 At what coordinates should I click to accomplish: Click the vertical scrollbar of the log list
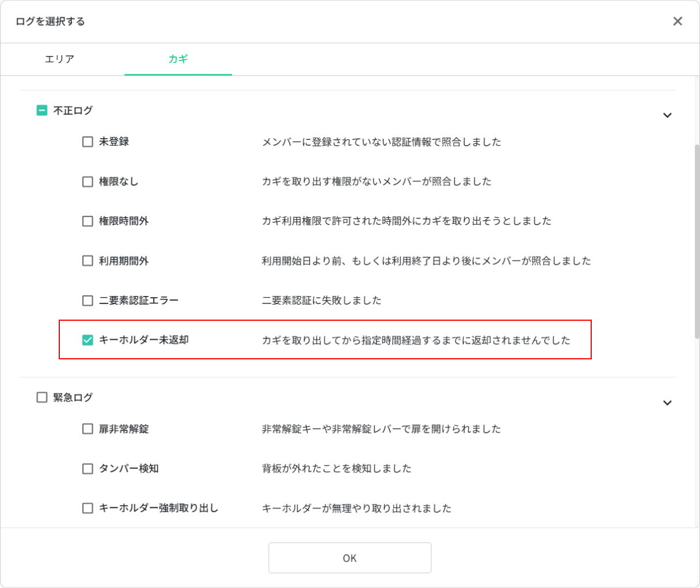[697, 242]
